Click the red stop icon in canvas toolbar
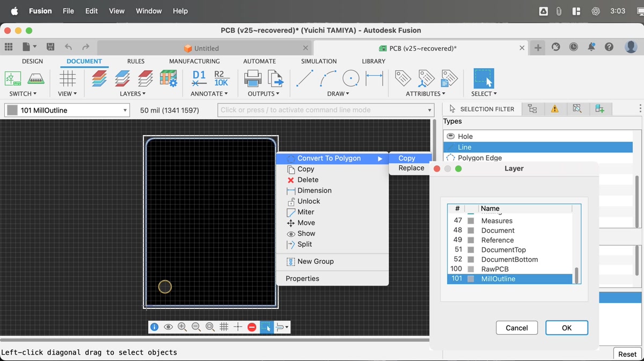The height and width of the screenshot is (361, 644). click(252, 327)
